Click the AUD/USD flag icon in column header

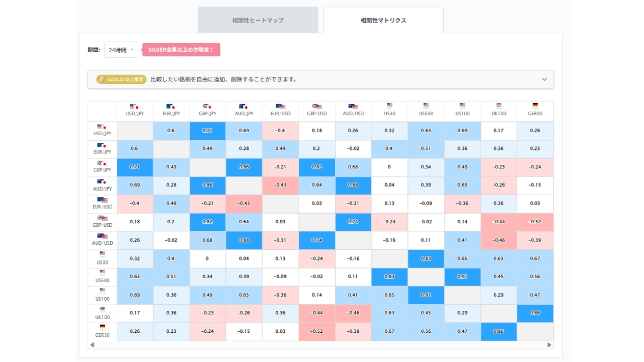[353, 106]
